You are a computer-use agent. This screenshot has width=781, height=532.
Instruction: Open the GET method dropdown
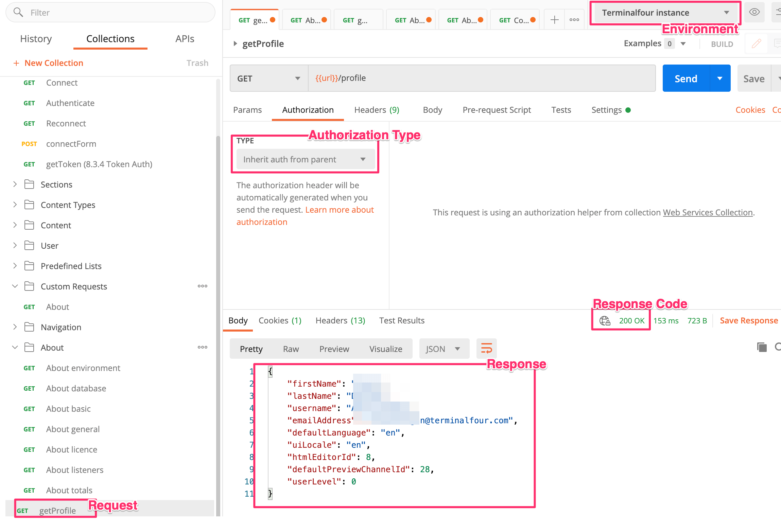pos(268,78)
